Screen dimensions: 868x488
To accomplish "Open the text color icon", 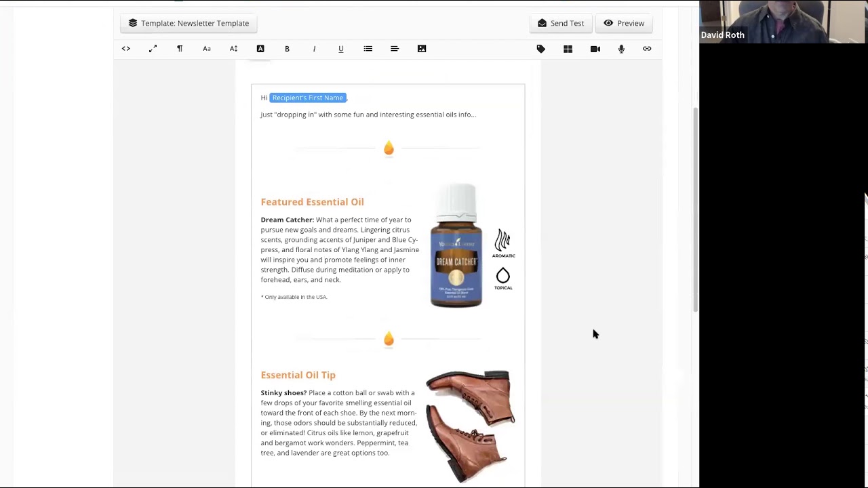I will (260, 49).
